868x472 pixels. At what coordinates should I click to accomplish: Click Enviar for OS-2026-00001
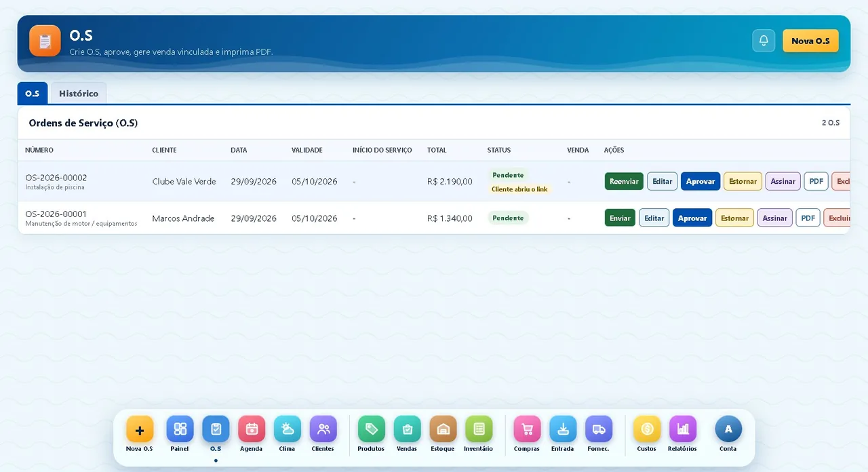click(620, 218)
